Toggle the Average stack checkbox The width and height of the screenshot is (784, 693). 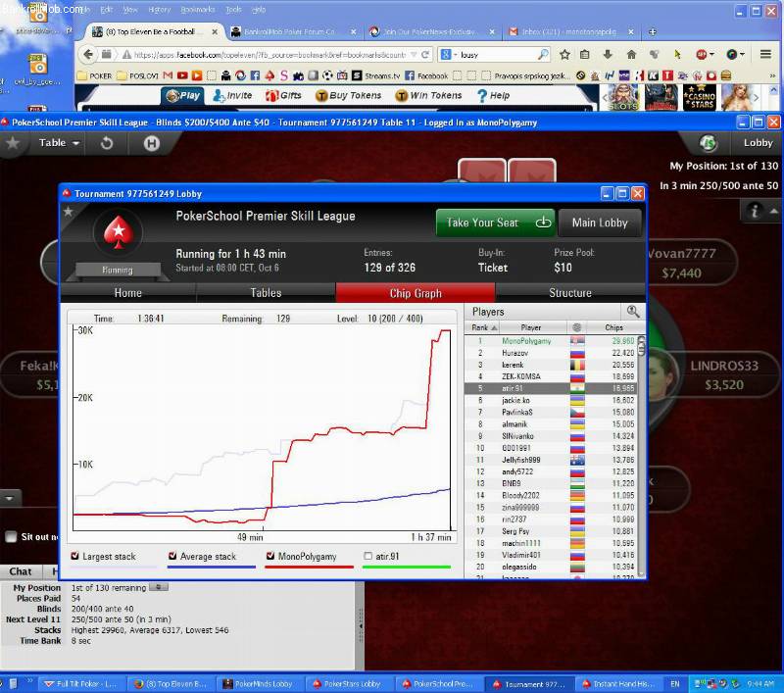(172, 556)
